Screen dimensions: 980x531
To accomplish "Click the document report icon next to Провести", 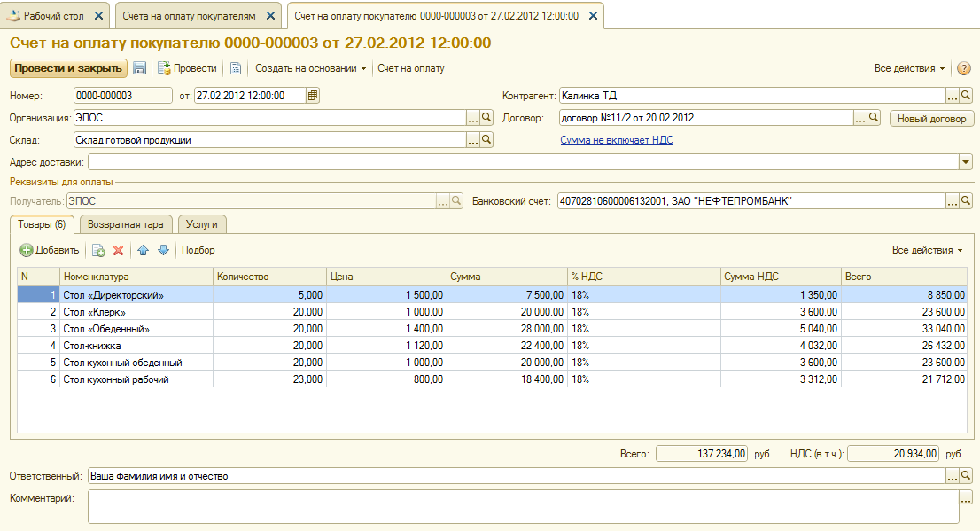I will (236, 68).
